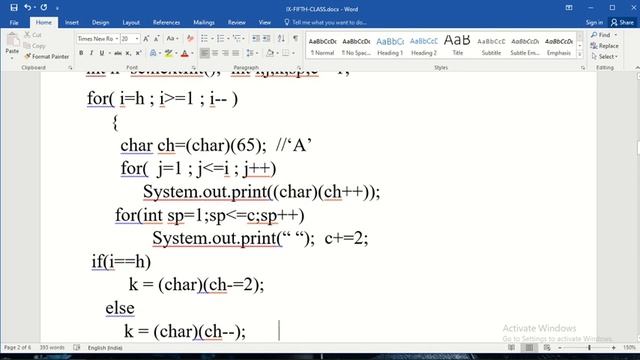The width and height of the screenshot is (640, 360).
Task: Open the File menu
Action: coord(14,22)
